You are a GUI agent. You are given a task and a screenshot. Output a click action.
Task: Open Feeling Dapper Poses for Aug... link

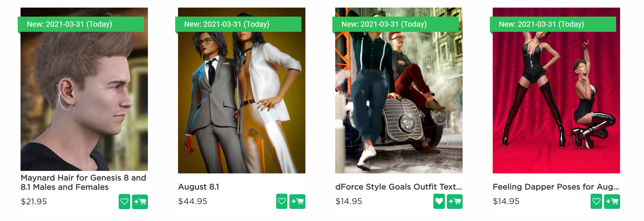pyautogui.click(x=556, y=187)
